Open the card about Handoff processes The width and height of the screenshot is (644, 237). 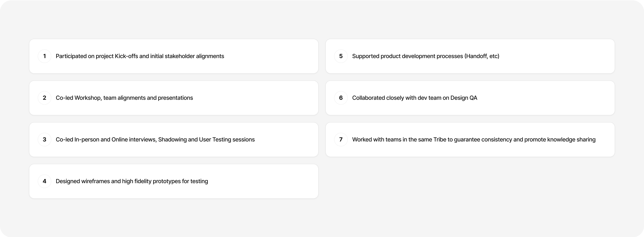pyautogui.click(x=470, y=56)
